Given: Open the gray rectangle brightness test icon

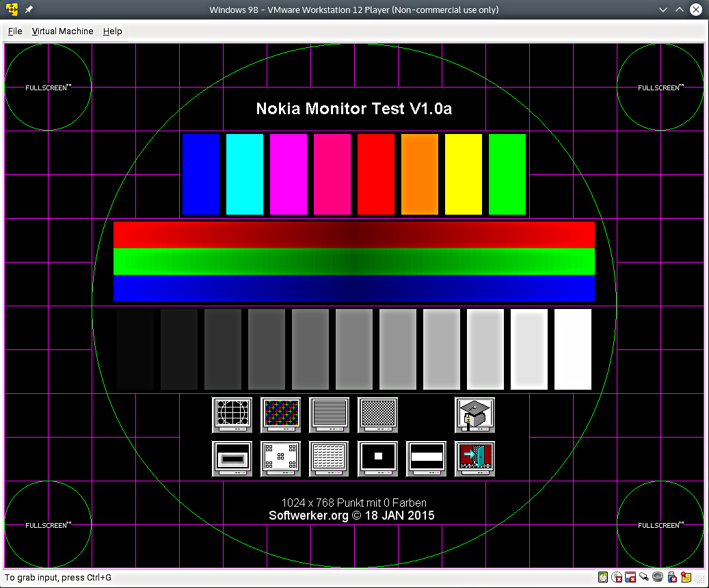Looking at the screenshot, I should coord(232,458).
